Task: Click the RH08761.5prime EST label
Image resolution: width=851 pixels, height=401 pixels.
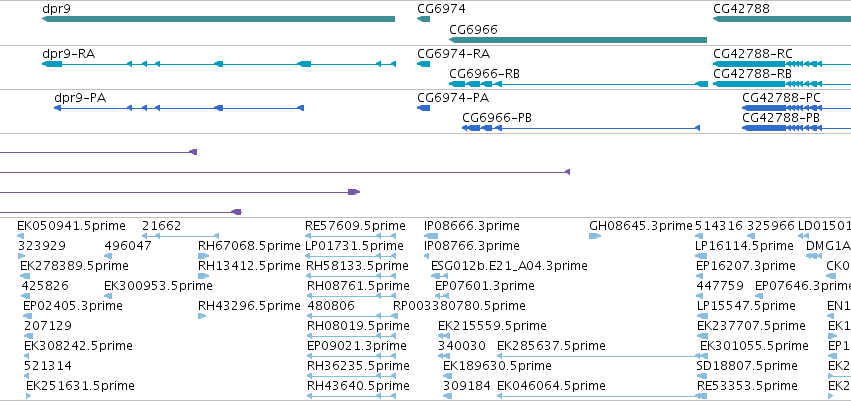Action: click(358, 285)
